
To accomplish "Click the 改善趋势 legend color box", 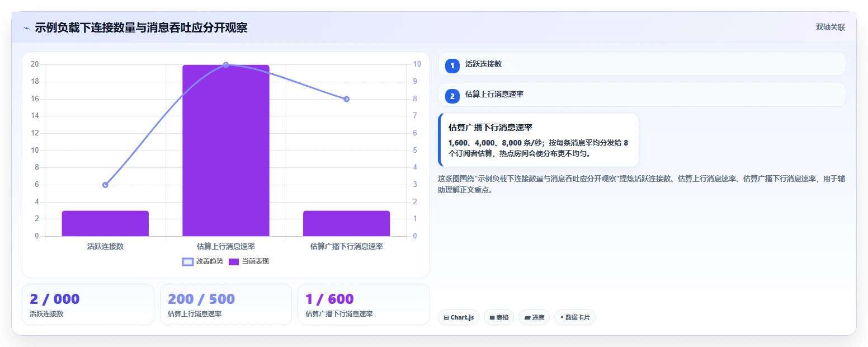I will coord(188,262).
